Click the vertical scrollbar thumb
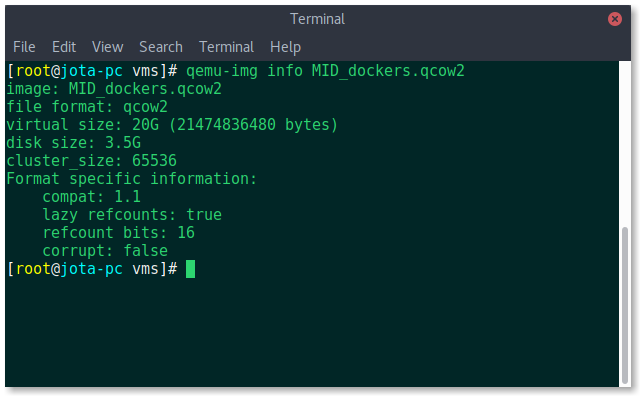The height and width of the screenshot is (396, 640). [624, 305]
